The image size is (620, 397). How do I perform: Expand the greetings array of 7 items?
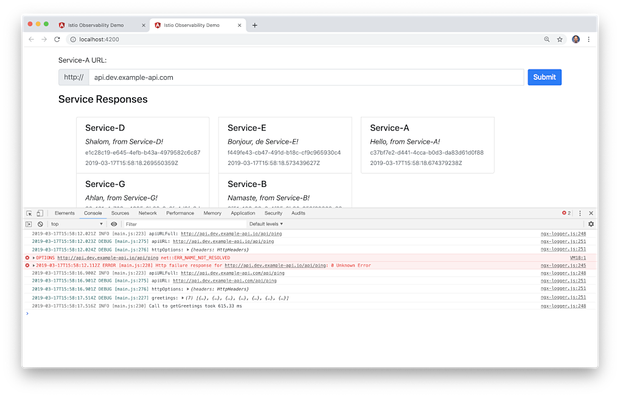[x=182, y=298]
